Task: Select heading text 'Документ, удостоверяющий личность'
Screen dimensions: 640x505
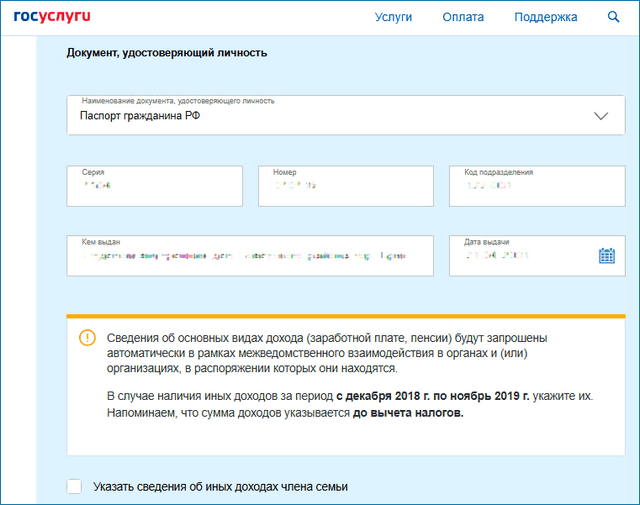Action: (x=167, y=53)
